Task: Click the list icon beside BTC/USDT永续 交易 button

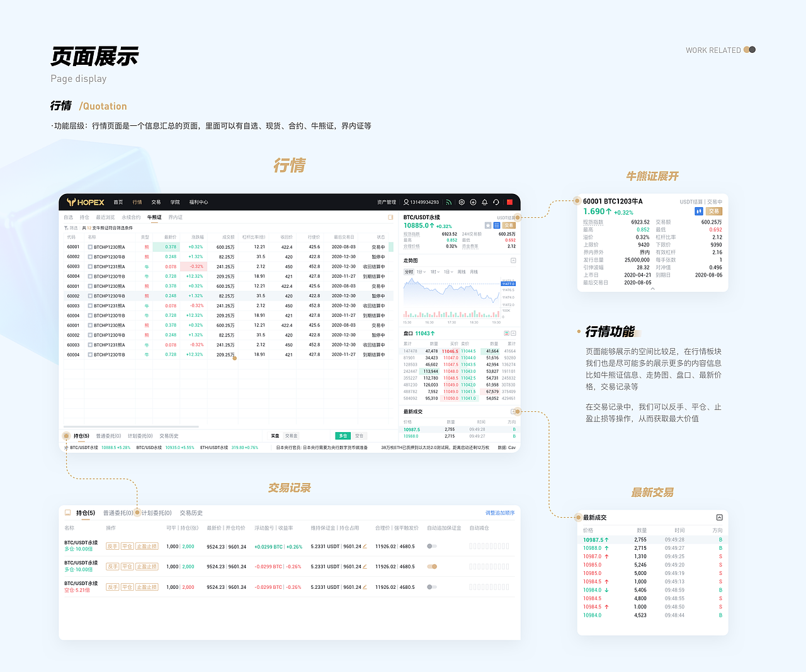Action: click(x=497, y=225)
